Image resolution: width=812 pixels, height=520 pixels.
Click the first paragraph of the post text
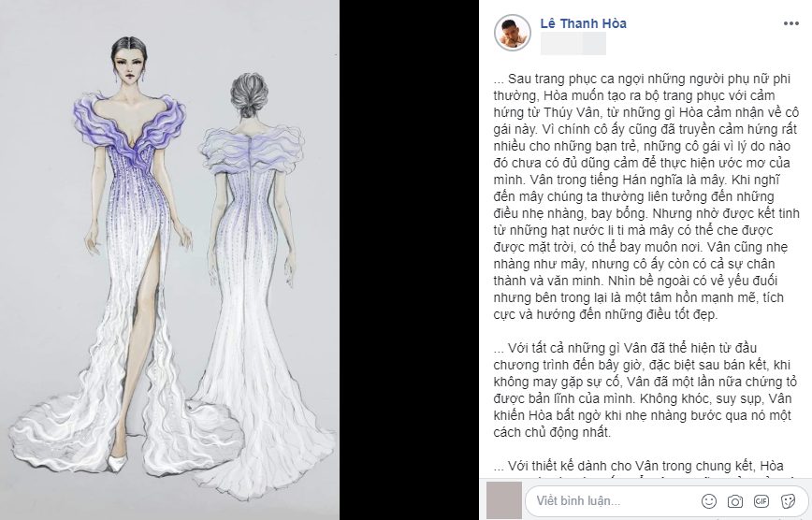(x=646, y=196)
